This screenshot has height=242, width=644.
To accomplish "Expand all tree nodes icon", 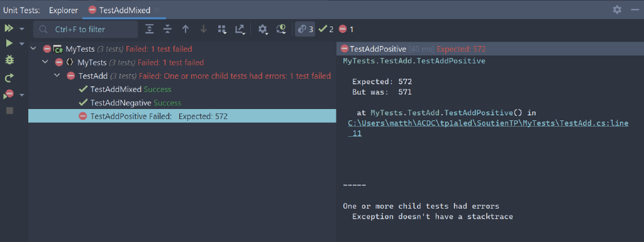I will click(150, 29).
